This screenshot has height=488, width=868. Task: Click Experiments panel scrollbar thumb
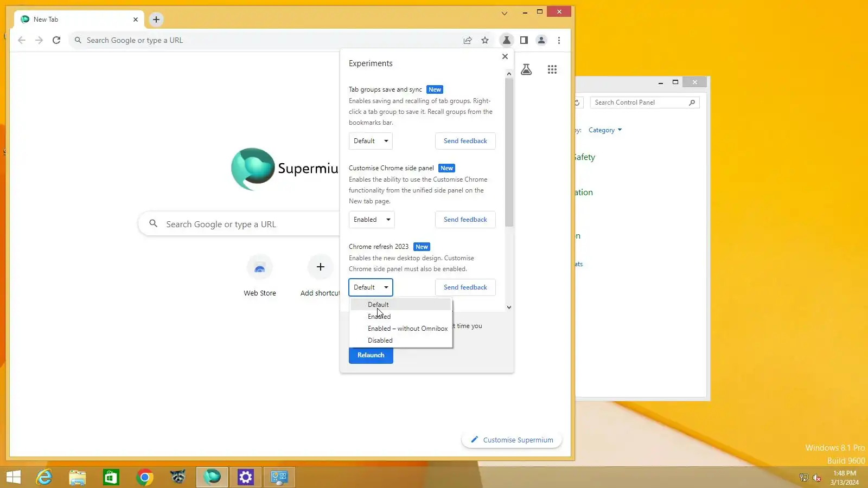(509, 152)
